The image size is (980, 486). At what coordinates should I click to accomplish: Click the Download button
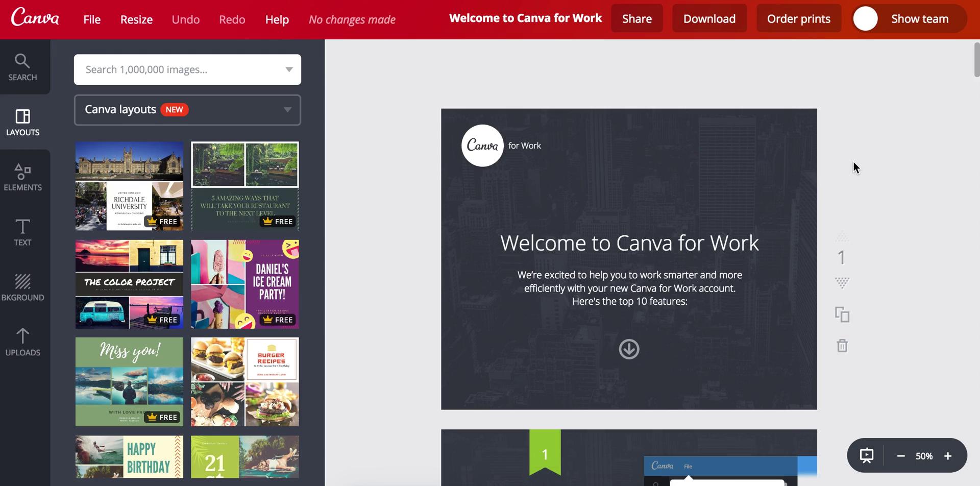(709, 18)
